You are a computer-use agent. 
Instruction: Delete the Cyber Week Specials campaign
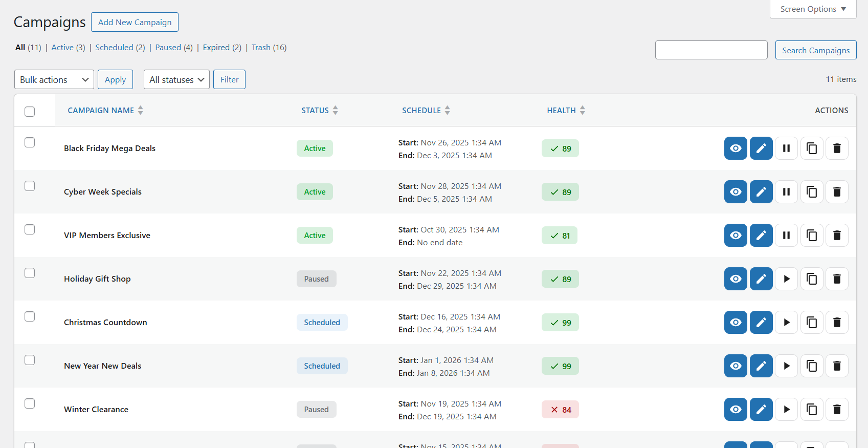837,192
